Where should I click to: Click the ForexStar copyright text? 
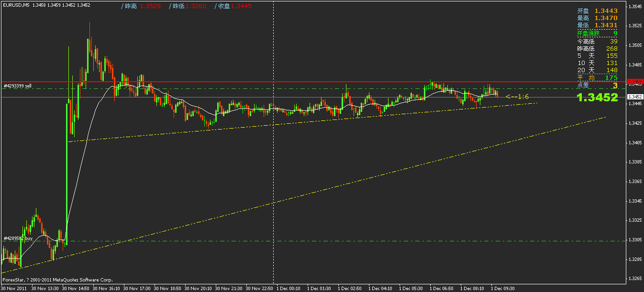point(57,280)
